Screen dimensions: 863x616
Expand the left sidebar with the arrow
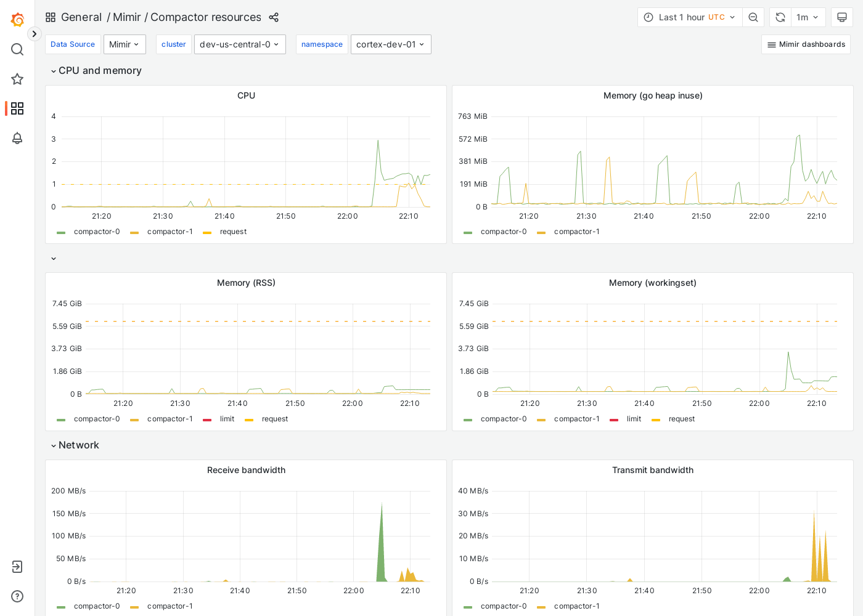pos(34,34)
